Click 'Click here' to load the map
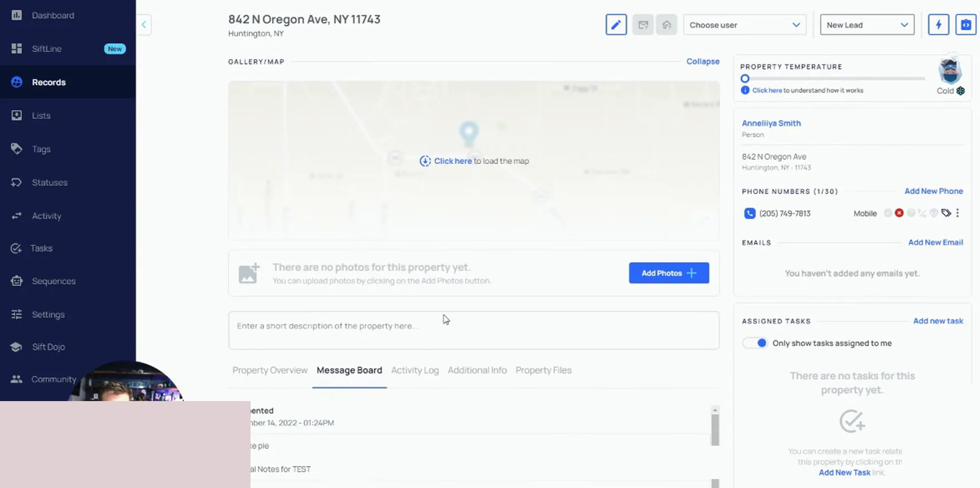 tap(453, 161)
